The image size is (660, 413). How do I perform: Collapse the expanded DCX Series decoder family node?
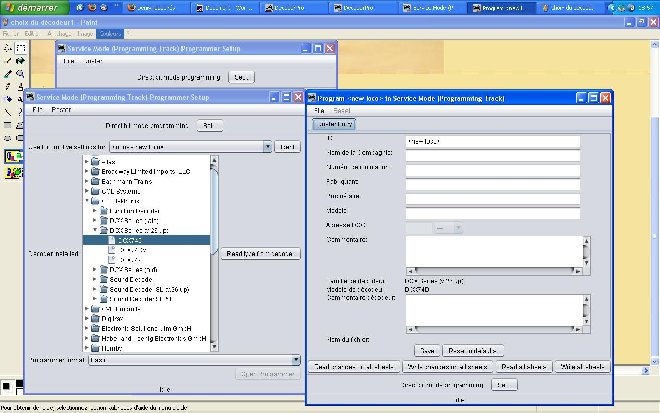click(x=95, y=230)
